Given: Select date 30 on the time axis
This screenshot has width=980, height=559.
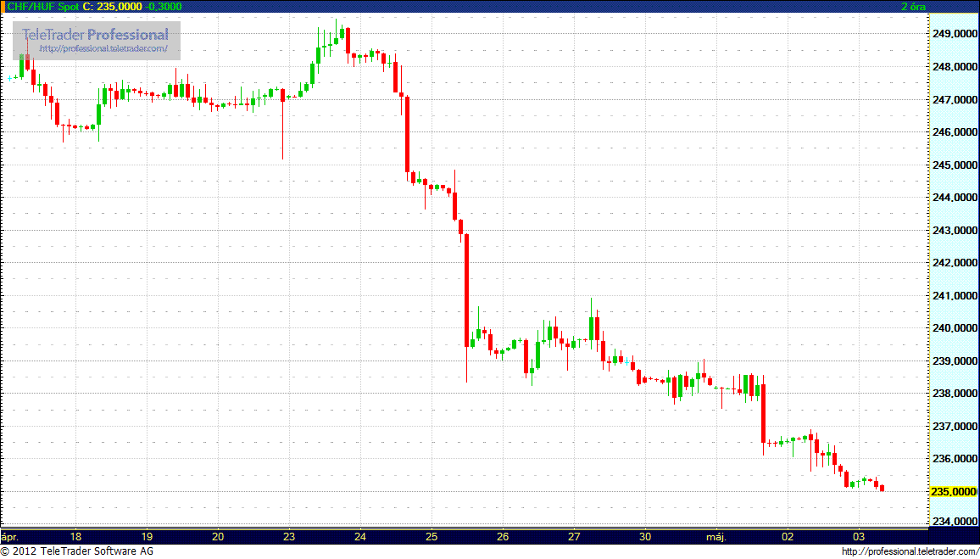Looking at the screenshot, I should [x=645, y=536].
